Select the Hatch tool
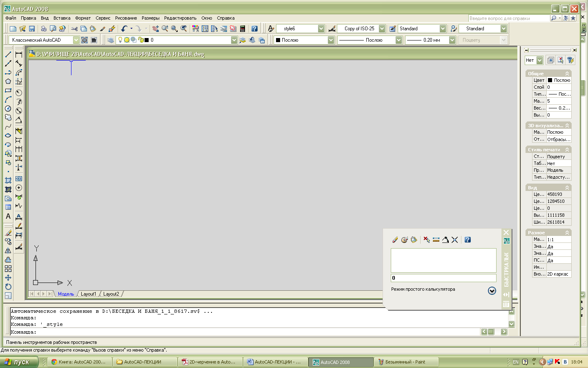 (8, 180)
